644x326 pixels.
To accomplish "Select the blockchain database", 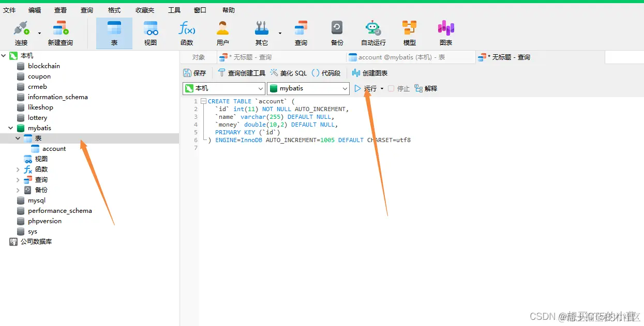I will (43, 66).
